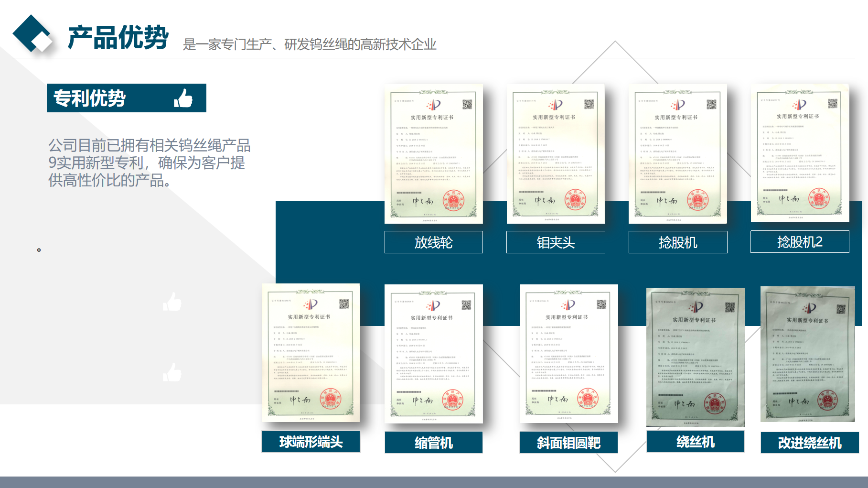Click the white thumbs-up icon in 专利优势 banner

(x=183, y=98)
